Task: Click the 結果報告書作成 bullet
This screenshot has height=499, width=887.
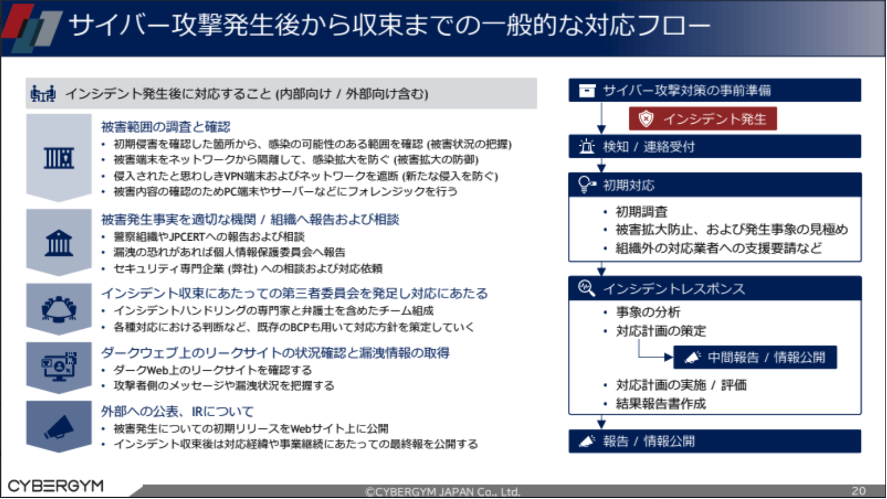Action: (x=661, y=404)
